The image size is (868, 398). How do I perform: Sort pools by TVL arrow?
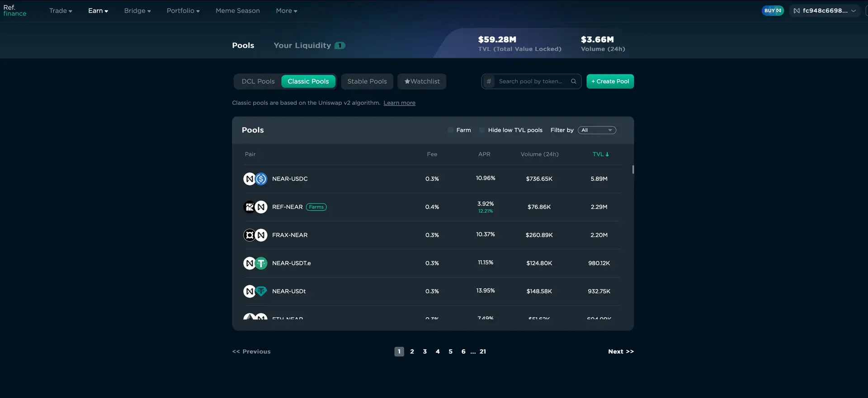pos(607,155)
